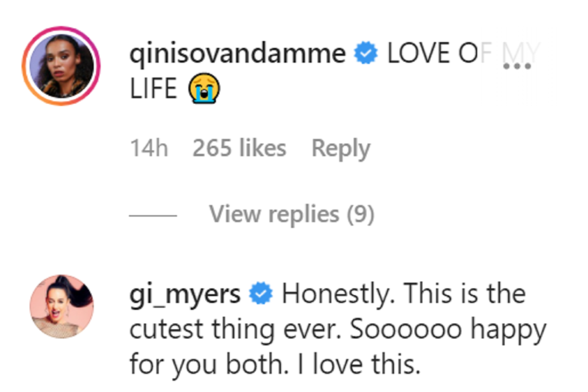
Task: Click the gi_myers username
Action: (x=185, y=294)
